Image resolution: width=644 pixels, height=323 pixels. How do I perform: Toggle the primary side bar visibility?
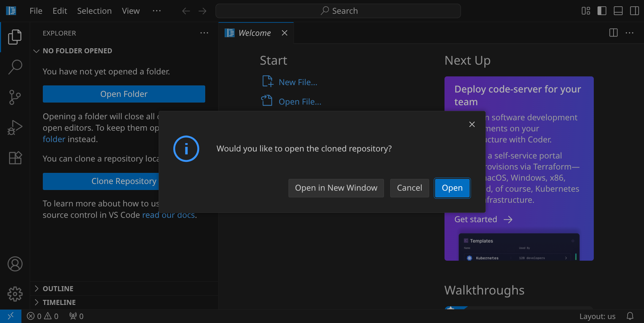coord(602,11)
